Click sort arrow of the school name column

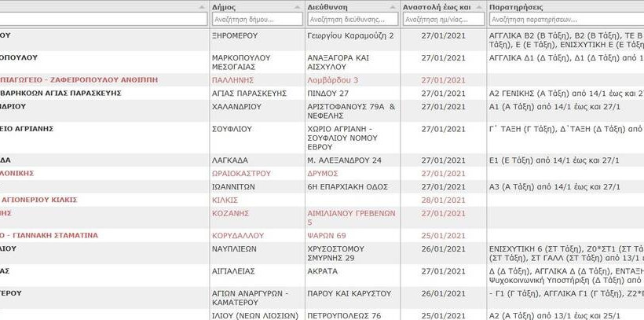tap(203, 6)
